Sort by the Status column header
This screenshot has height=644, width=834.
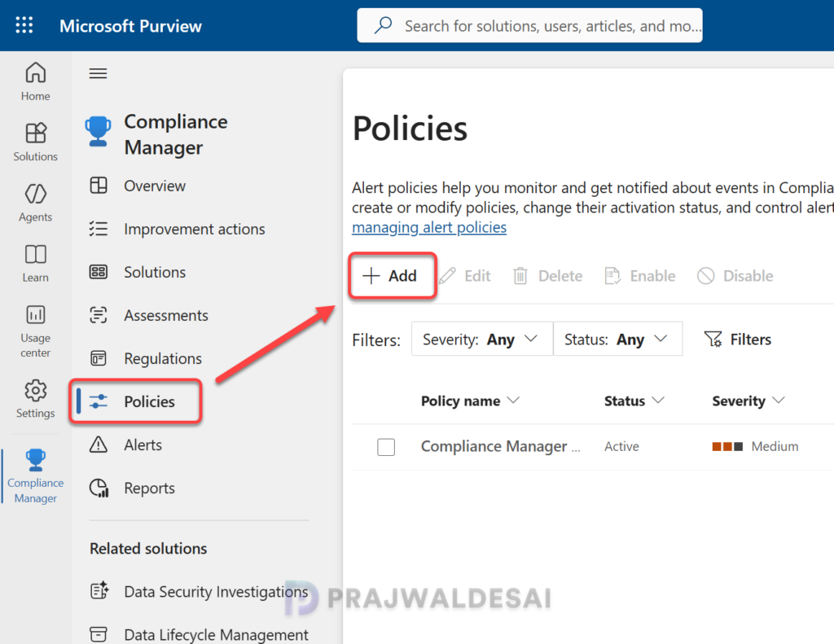[x=634, y=401]
